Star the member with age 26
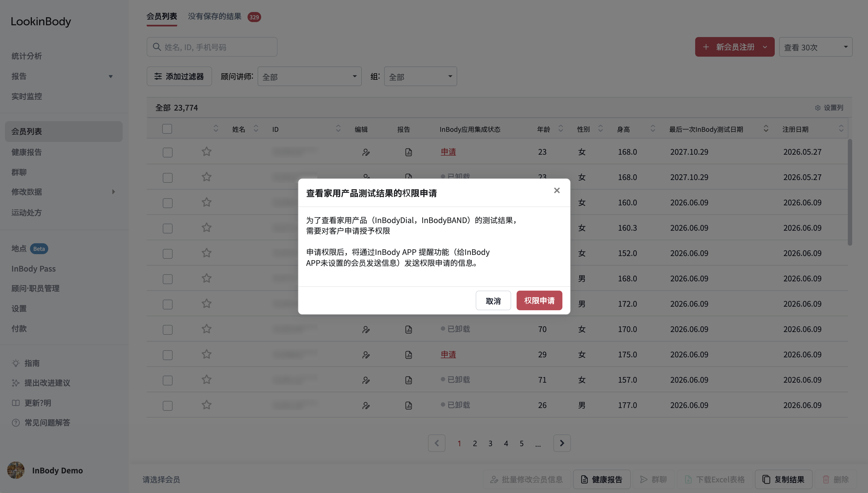 (206, 405)
